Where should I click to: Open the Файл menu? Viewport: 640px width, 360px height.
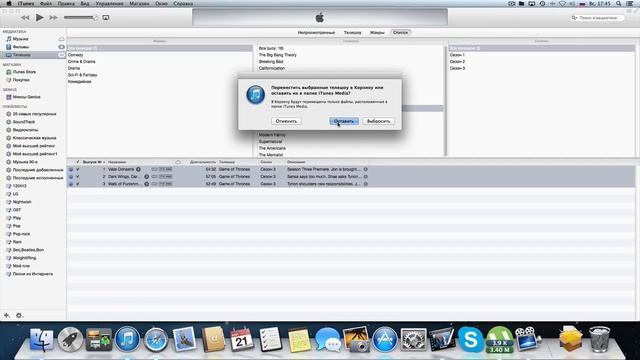46,4
